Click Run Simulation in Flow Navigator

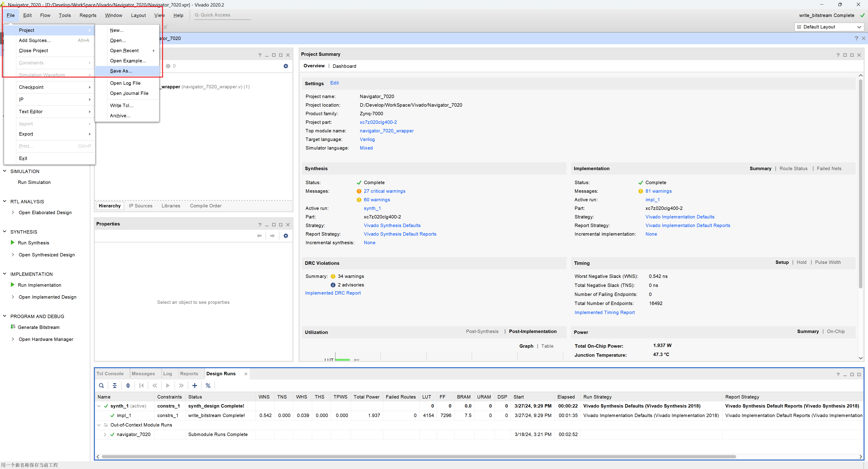(x=34, y=182)
